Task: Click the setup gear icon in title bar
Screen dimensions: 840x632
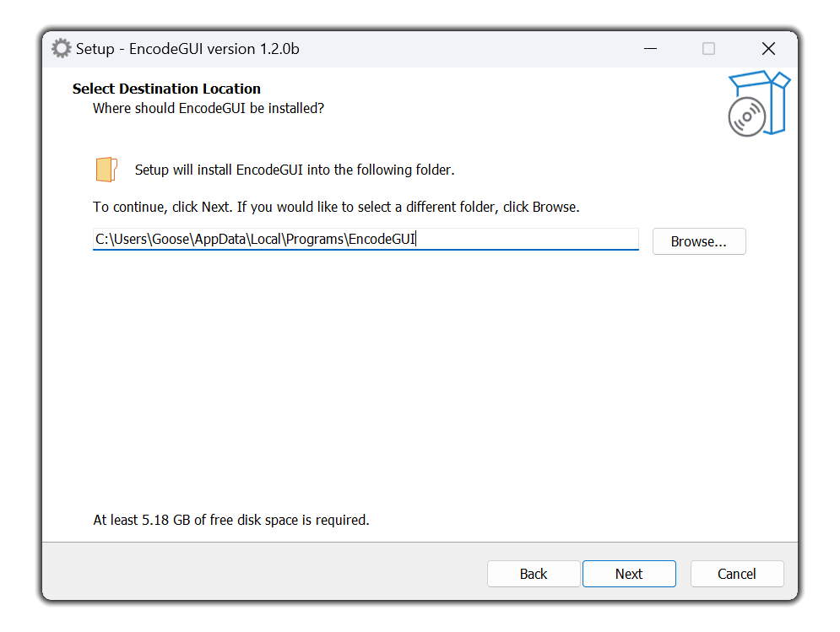Action: 62,49
